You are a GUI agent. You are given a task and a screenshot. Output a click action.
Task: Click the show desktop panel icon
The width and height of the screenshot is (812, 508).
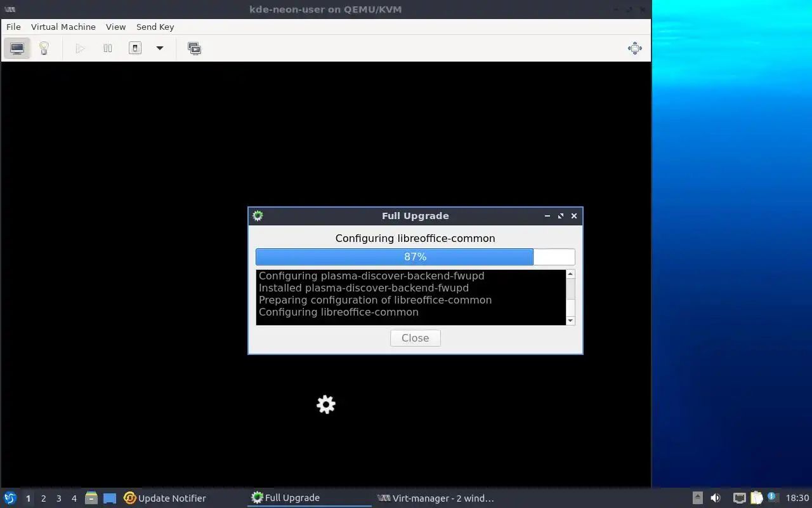[110, 498]
